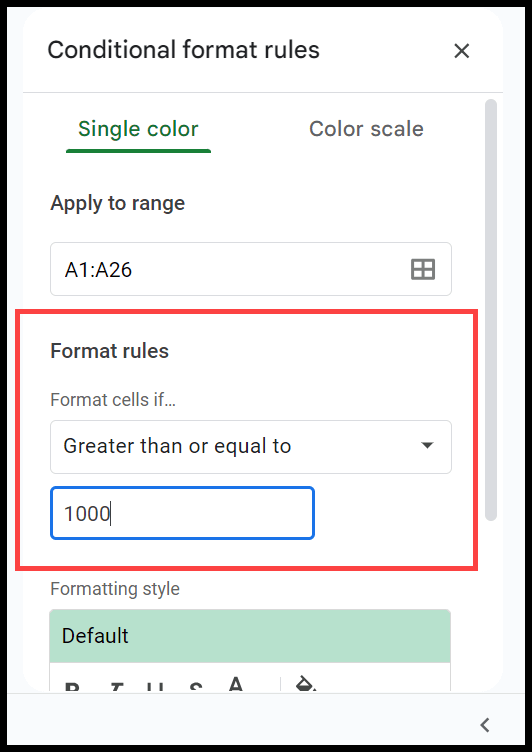
Task: Click the value field containing 1000
Action: (x=182, y=513)
